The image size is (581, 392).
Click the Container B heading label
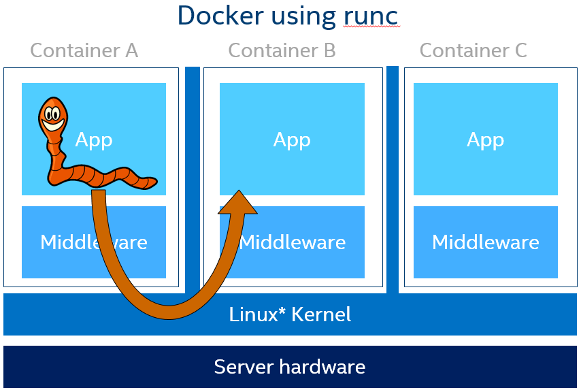(282, 50)
